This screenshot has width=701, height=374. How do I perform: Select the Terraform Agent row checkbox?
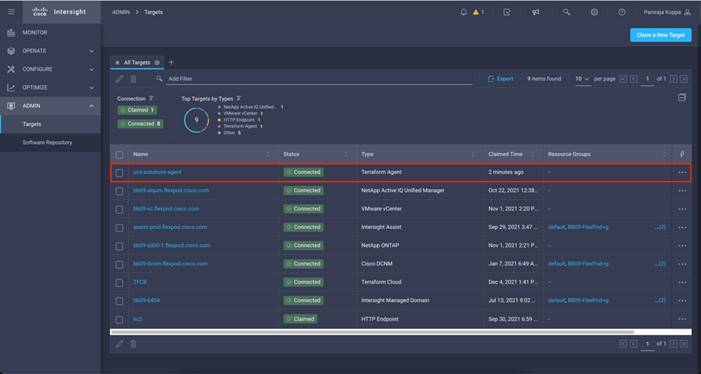pyautogui.click(x=119, y=173)
